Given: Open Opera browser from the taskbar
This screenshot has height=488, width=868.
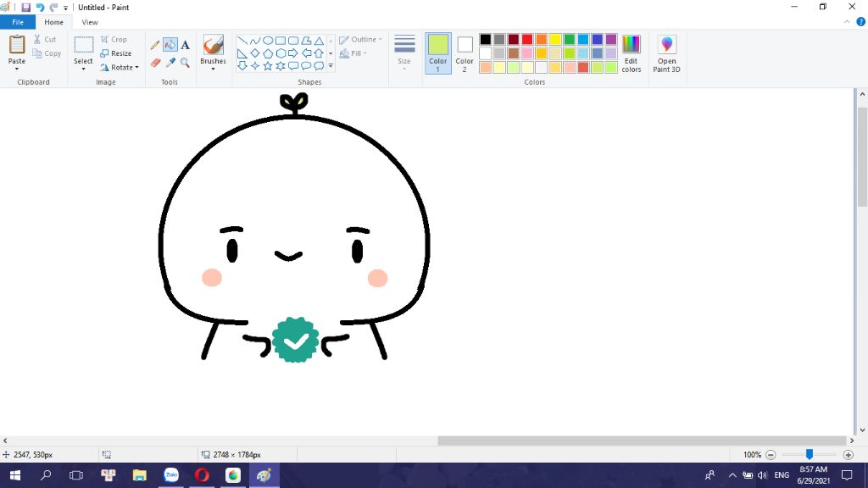Looking at the screenshot, I should 202,475.
